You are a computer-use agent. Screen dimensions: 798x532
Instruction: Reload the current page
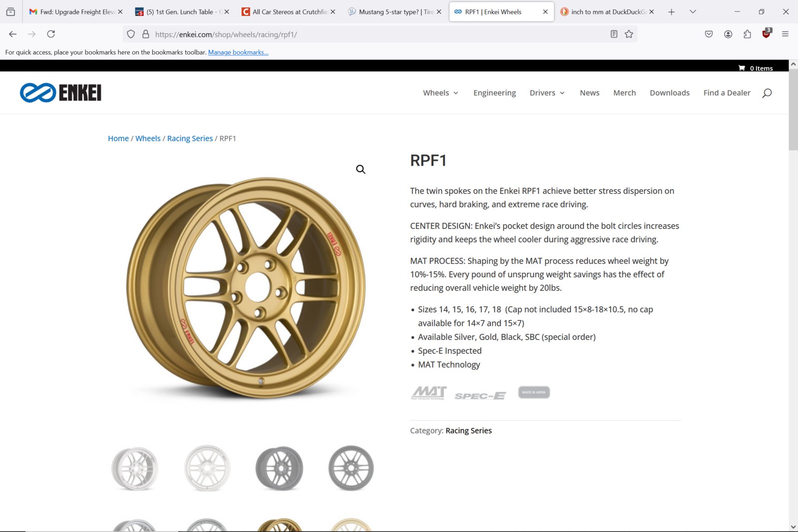point(51,34)
